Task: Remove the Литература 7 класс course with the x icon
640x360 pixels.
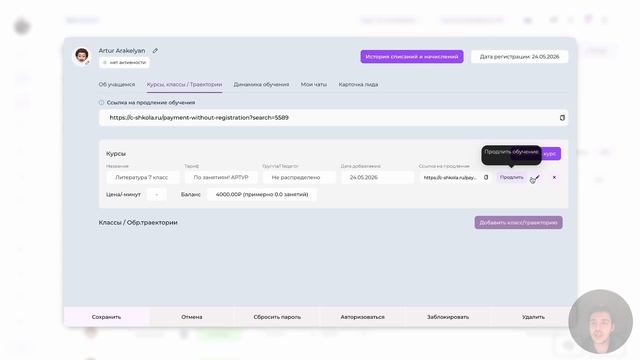Action: pyautogui.click(x=554, y=178)
